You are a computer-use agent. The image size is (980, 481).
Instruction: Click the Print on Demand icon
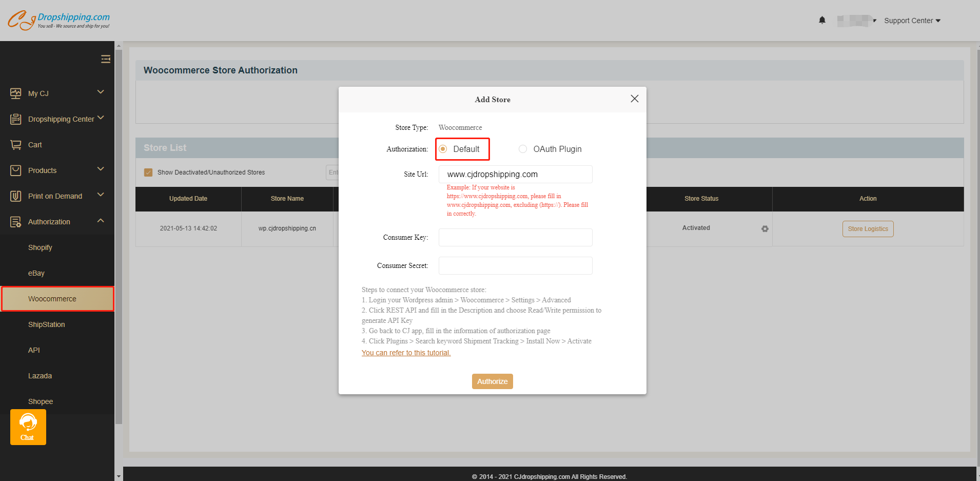pyautogui.click(x=16, y=196)
